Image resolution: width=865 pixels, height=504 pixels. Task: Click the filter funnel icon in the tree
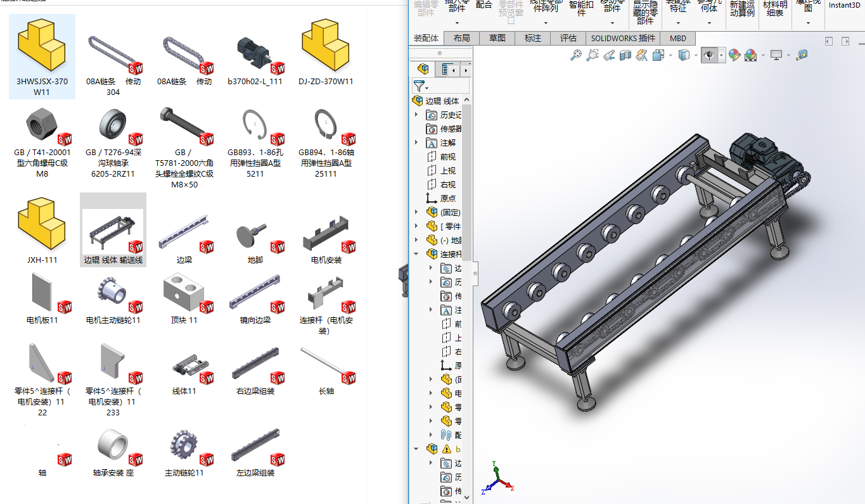pos(418,85)
